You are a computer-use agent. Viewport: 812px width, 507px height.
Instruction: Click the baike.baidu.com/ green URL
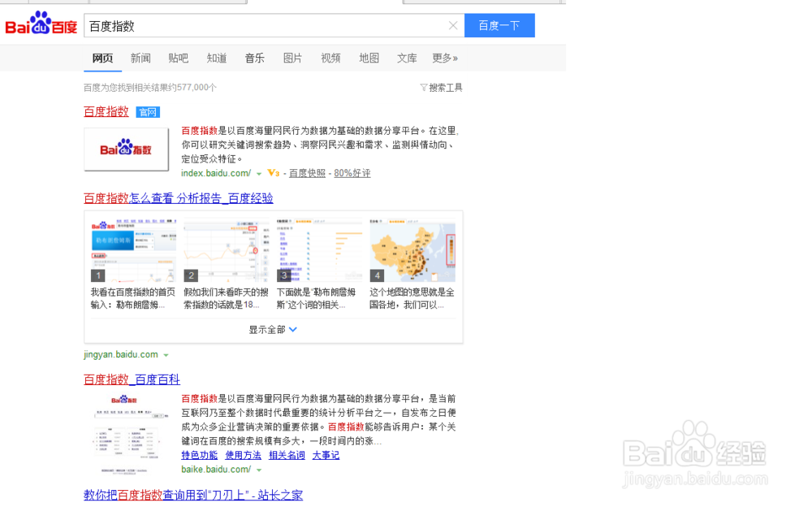pyautogui.click(x=216, y=469)
